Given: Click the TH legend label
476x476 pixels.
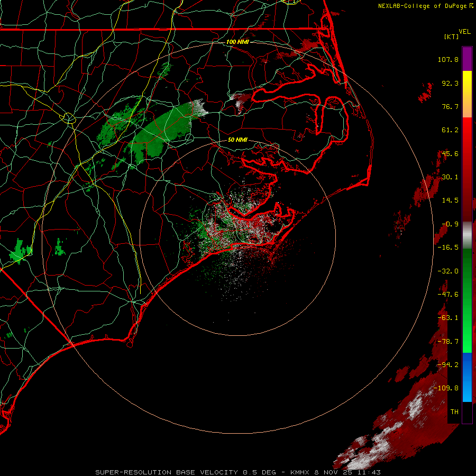Looking at the screenshot, I should (454, 412).
